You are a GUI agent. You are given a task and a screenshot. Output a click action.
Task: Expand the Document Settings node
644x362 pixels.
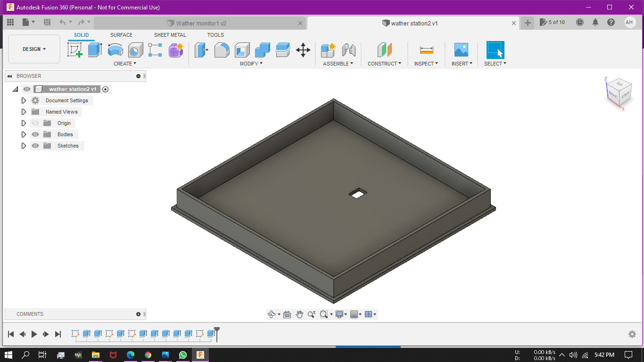point(24,100)
